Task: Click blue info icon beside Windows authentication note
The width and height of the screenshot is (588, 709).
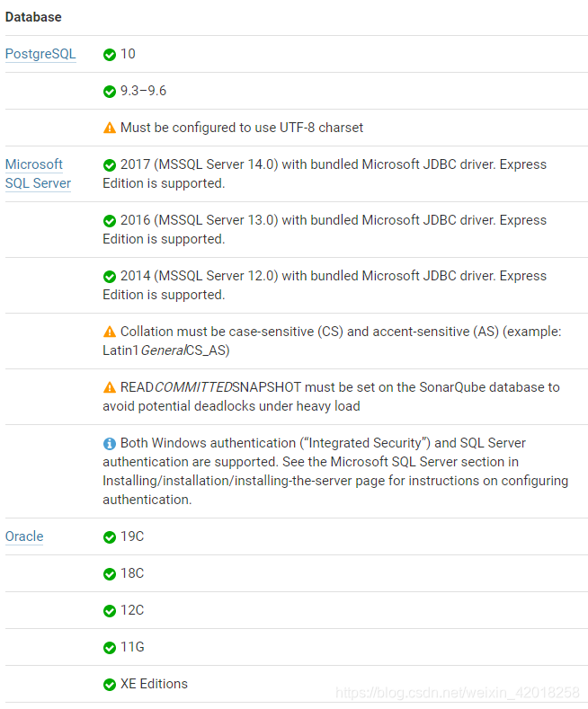Action: click(110, 444)
